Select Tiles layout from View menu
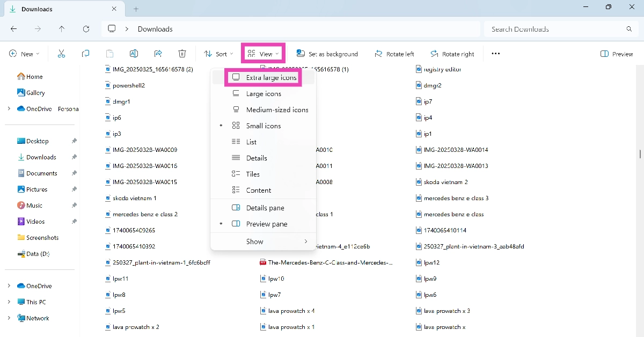 pyautogui.click(x=252, y=174)
